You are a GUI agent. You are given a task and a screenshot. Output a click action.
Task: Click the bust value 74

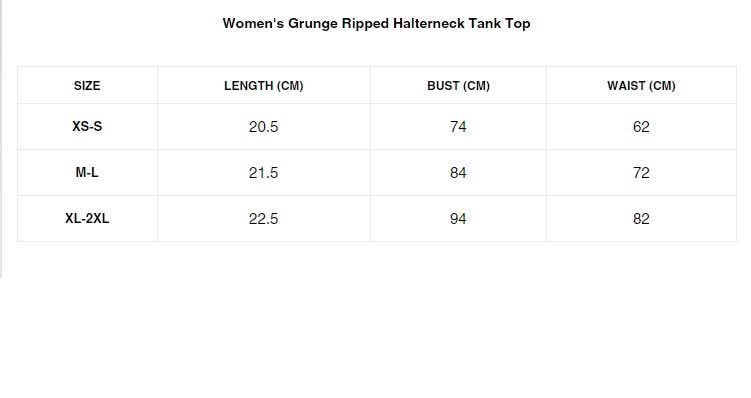(x=458, y=127)
